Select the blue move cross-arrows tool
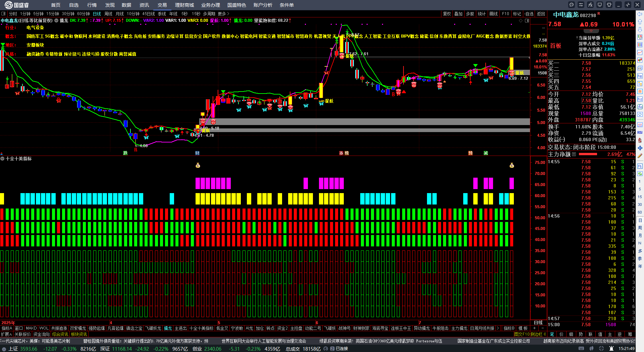The image size is (644, 352). pos(640,148)
